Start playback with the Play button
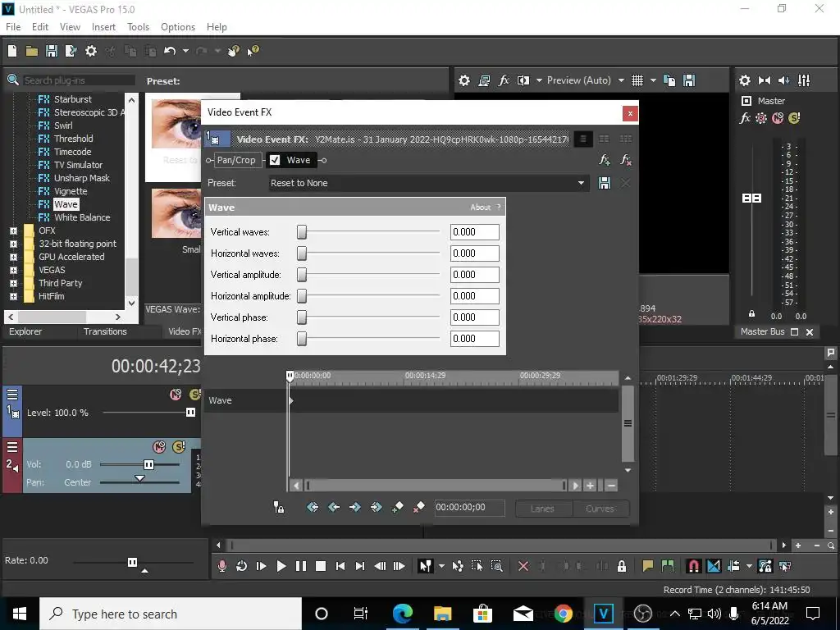 click(281, 566)
